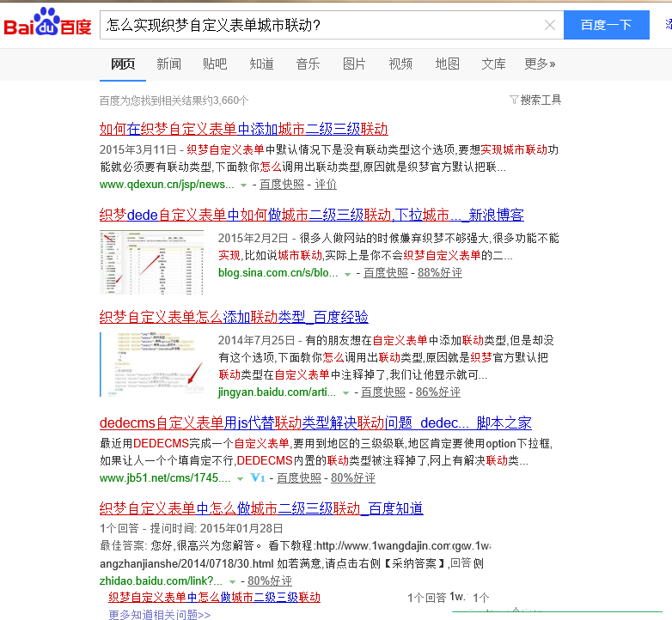Viewport: 672px width, 620px height.
Task: Go to the 地图 tab
Action: coord(447,64)
